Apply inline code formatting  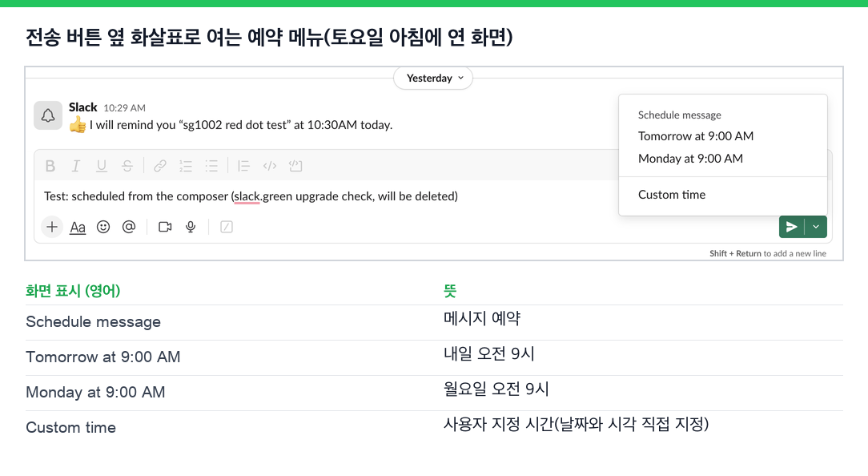pyautogui.click(x=270, y=166)
